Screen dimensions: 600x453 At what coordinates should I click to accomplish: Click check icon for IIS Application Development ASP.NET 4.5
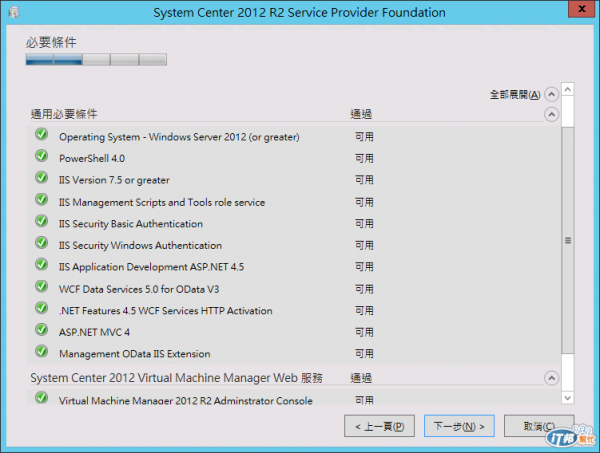tap(41, 265)
